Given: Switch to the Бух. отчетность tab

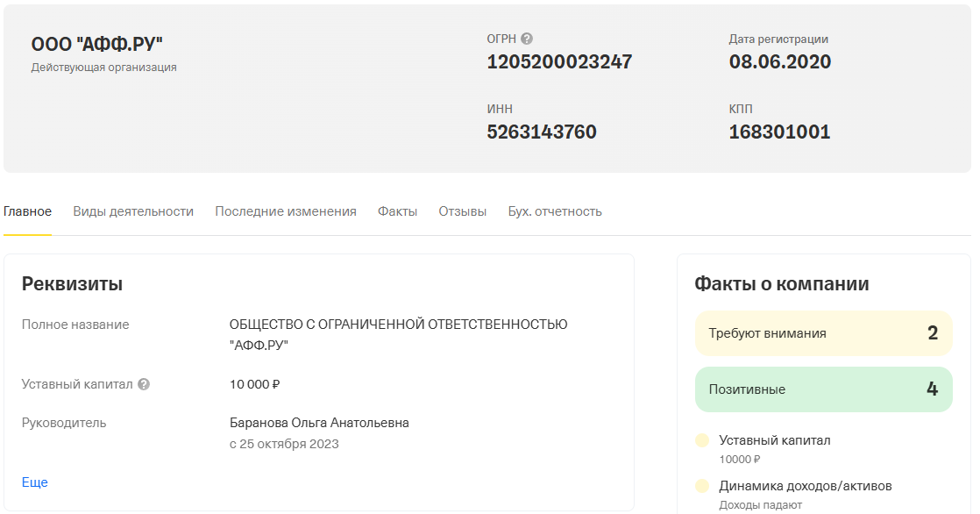Looking at the screenshot, I should click(555, 211).
